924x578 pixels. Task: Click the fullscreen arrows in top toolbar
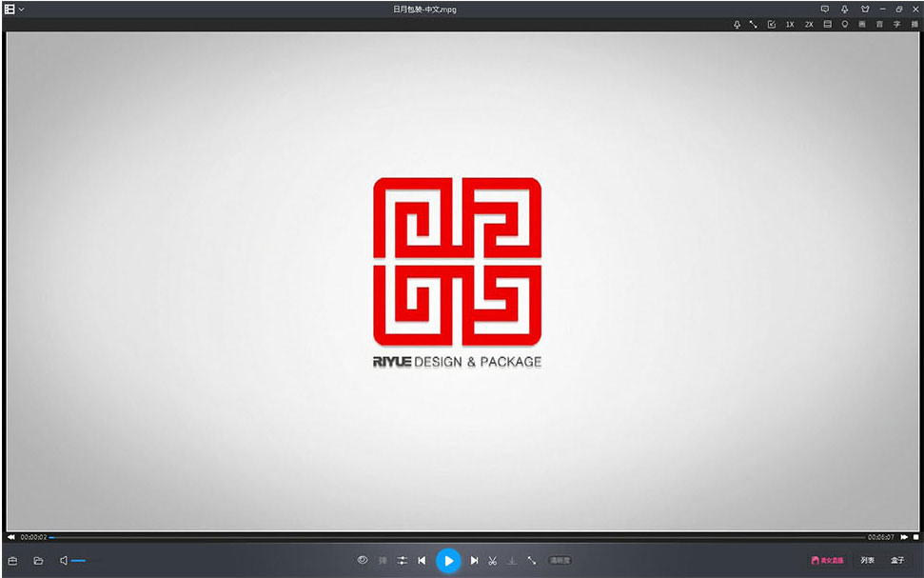753,25
